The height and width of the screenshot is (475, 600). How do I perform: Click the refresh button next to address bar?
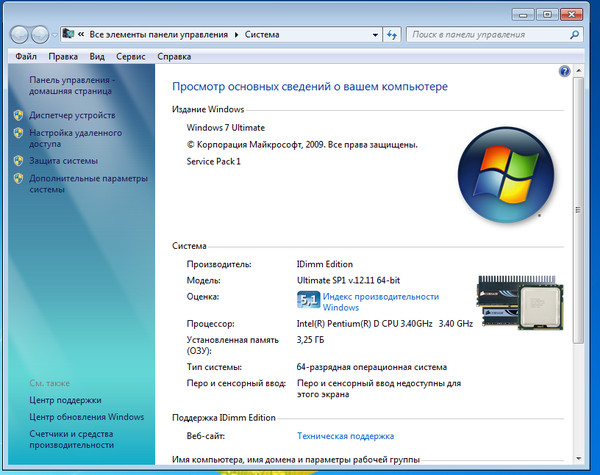click(x=392, y=35)
